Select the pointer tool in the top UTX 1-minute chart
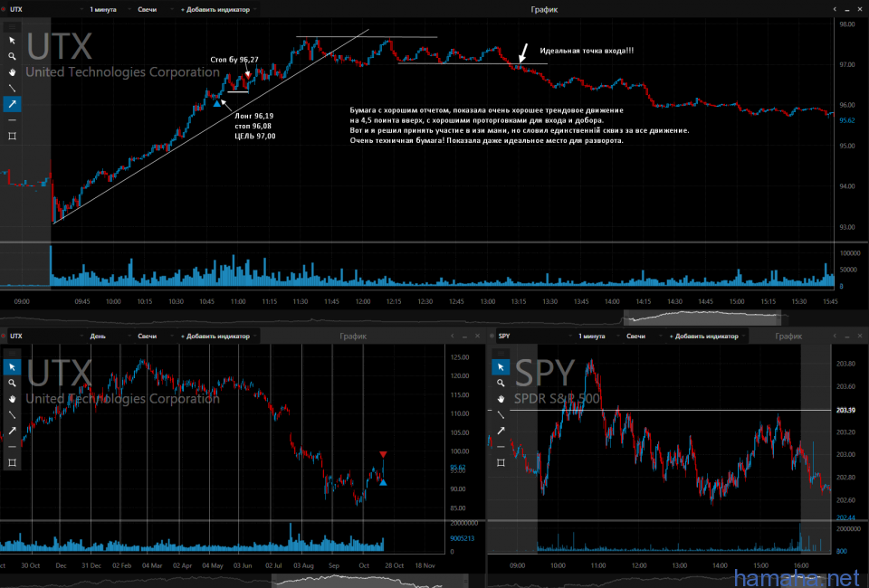The image size is (869, 588). [12, 41]
